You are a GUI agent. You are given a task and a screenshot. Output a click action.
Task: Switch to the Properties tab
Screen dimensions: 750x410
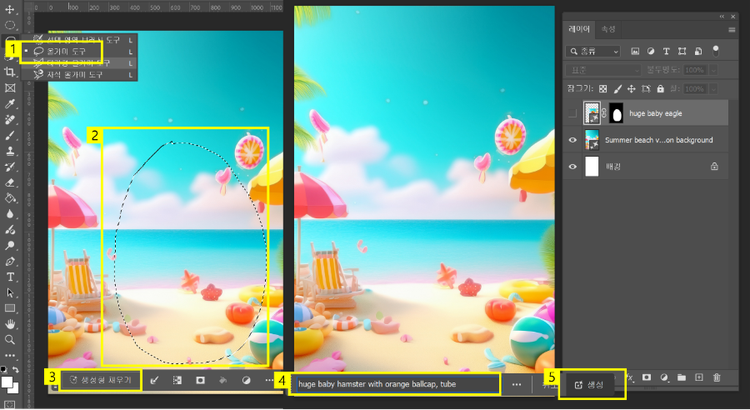pyautogui.click(x=608, y=29)
